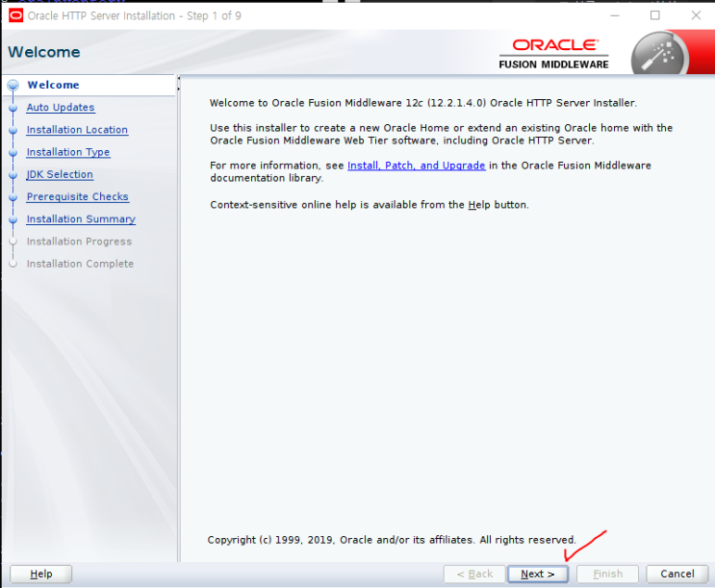This screenshot has height=588, width=715.
Task: Open the Installation Summary step
Action: [81, 219]
